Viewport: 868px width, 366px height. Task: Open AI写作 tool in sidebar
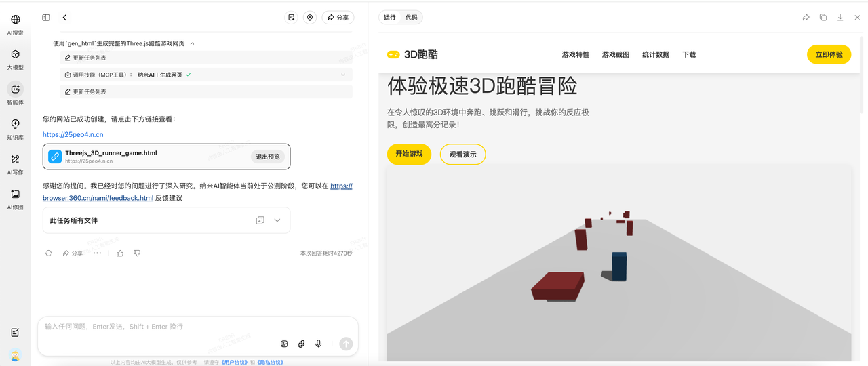coord(16,164)
